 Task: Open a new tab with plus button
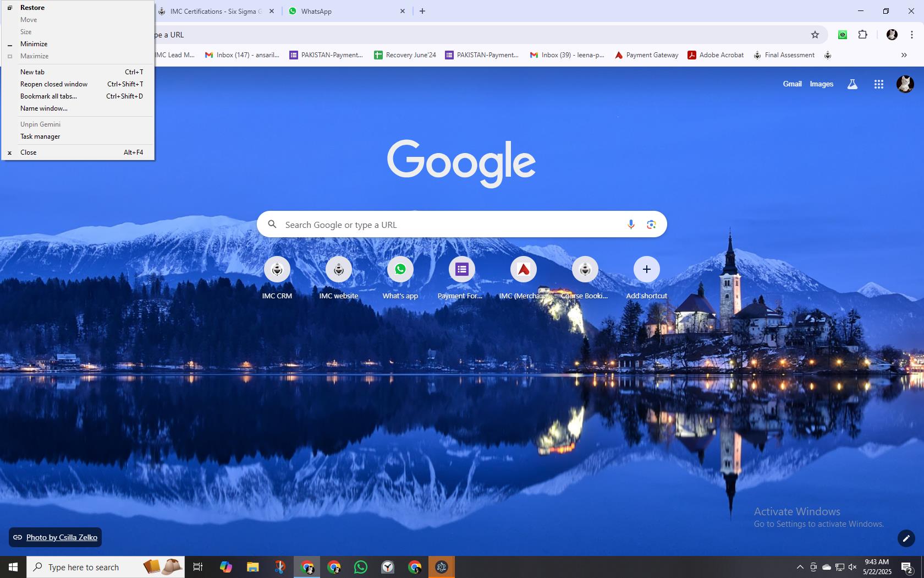[422, 11]
